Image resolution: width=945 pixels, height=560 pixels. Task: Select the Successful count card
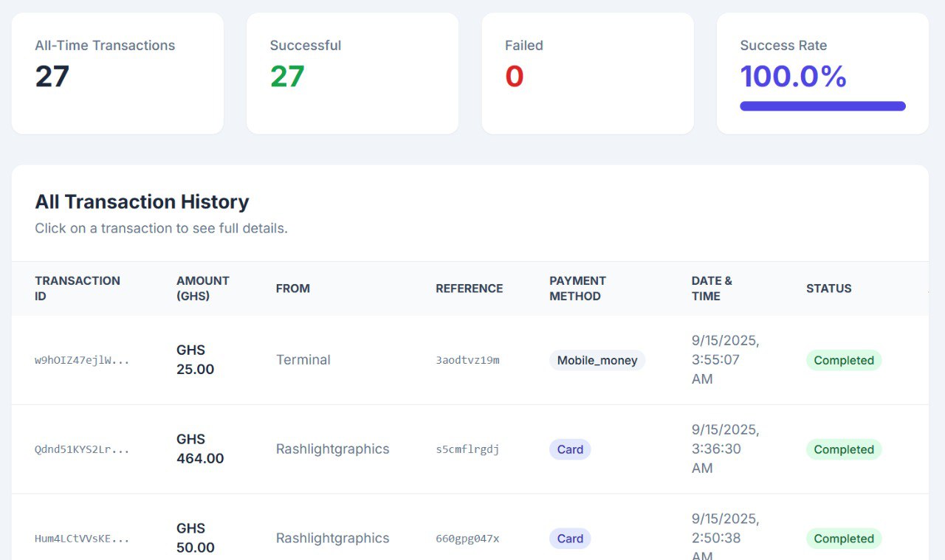click(352, 73)
